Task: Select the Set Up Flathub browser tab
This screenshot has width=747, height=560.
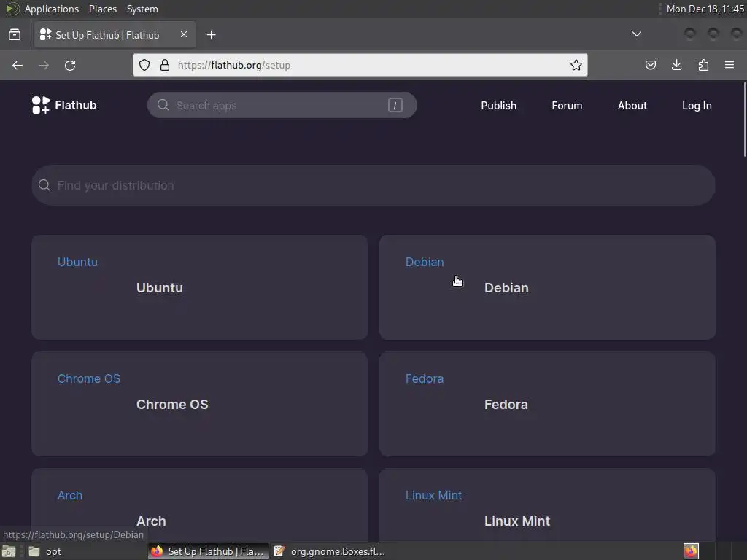Action: (x=115, y=35)
